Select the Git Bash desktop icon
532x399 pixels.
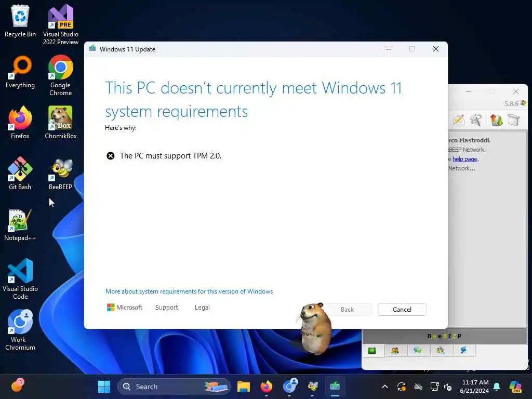click(20, 173)
